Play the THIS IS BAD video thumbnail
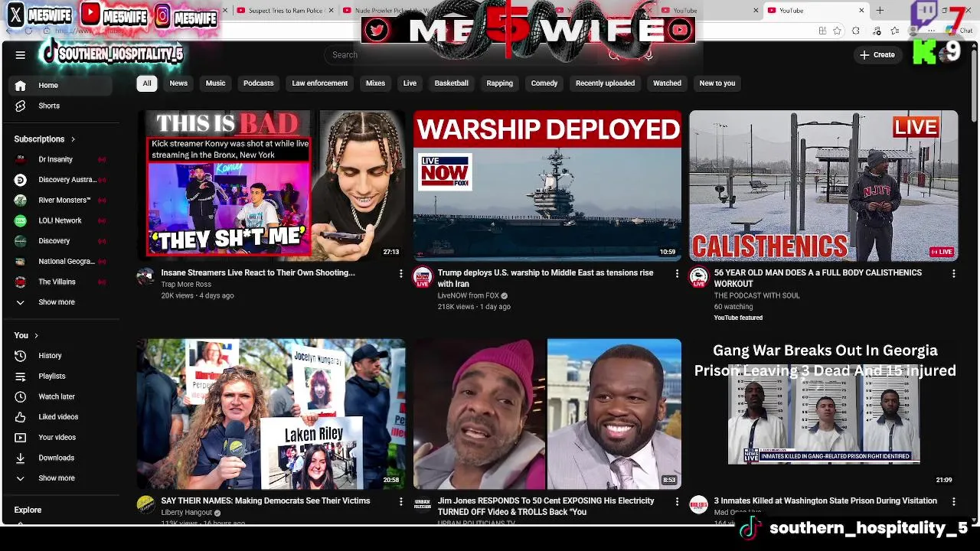980x551 pixels. point(271,185)
